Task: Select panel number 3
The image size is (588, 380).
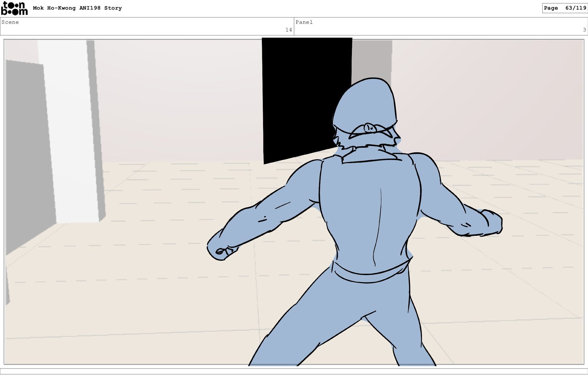Action: [584, 30]
